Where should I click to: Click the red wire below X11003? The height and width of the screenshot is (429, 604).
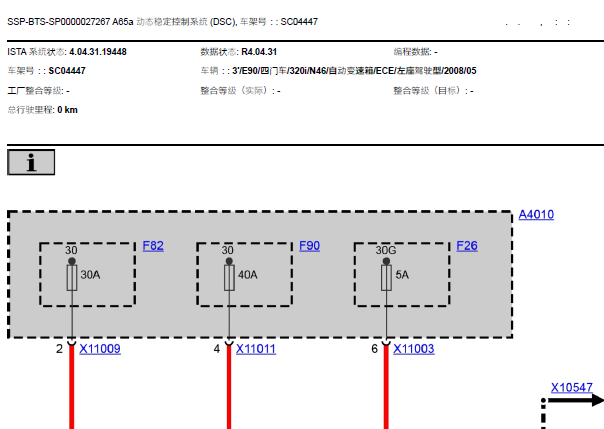click(x=386, y=387)
